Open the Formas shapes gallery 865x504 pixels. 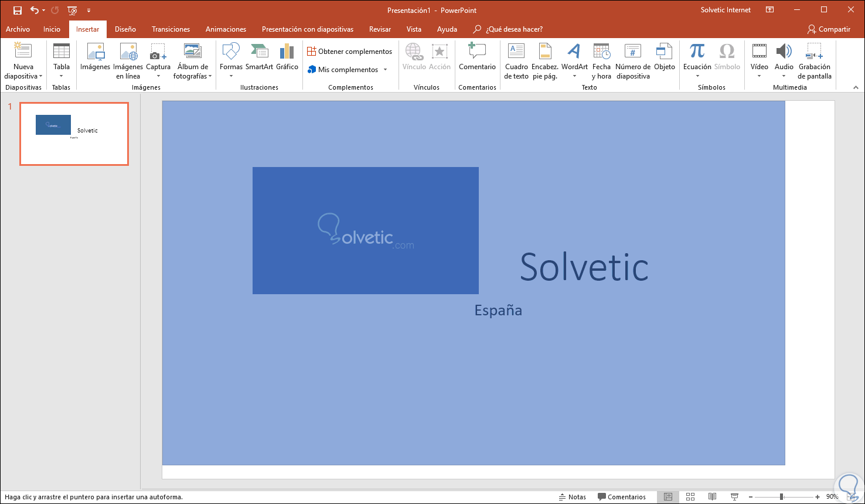(x=231, y=61)
